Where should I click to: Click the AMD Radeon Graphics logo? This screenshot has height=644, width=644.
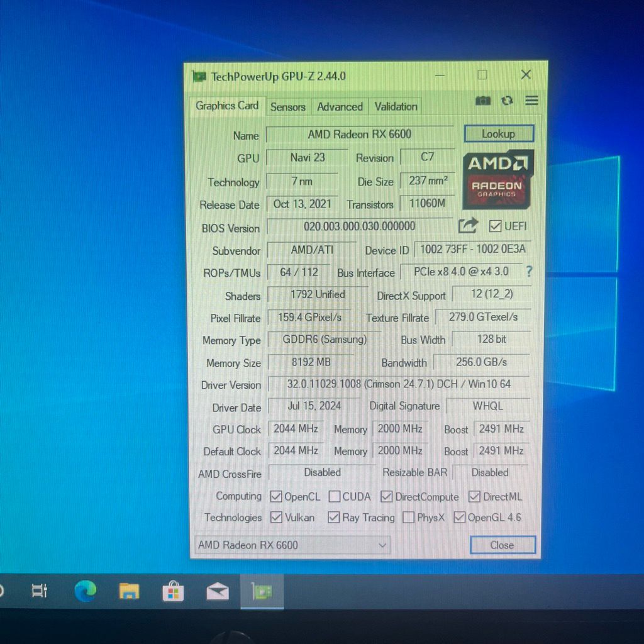click(498, 179)
